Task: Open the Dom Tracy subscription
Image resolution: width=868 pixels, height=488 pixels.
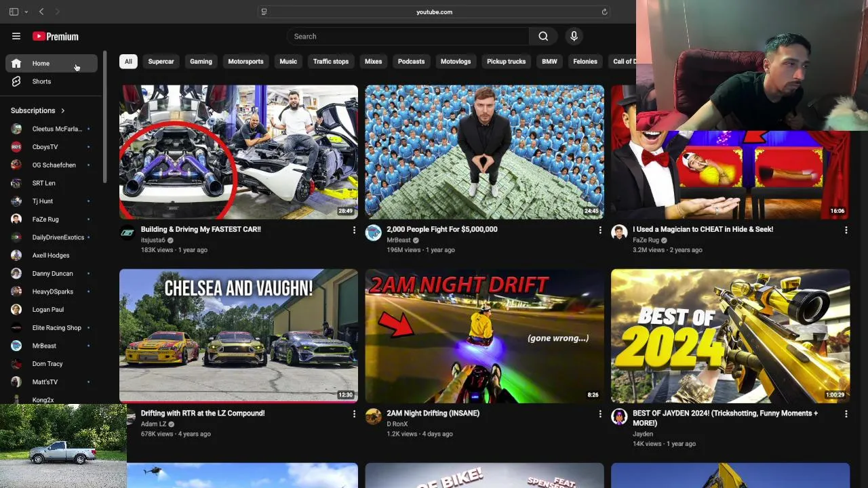Action: [52, 364]
